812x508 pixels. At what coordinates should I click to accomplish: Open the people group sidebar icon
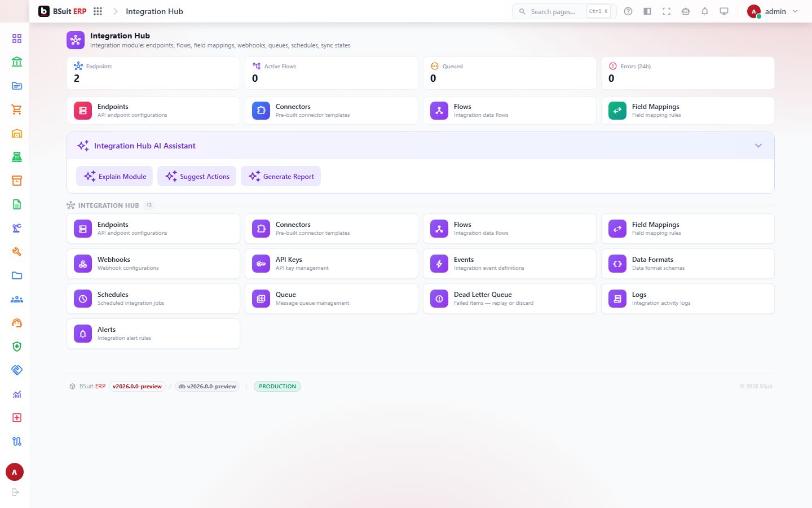pos(17,299)
